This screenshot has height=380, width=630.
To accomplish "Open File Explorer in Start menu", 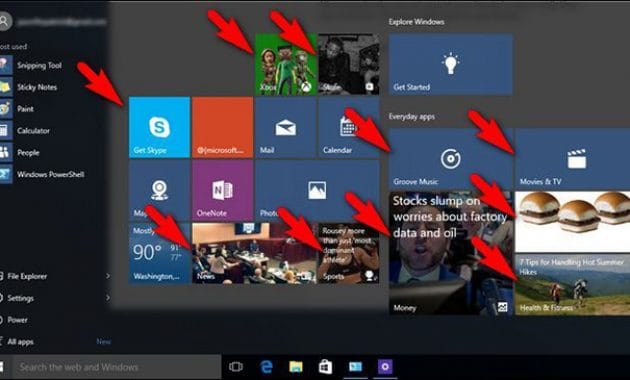I will tap(27, 276).
